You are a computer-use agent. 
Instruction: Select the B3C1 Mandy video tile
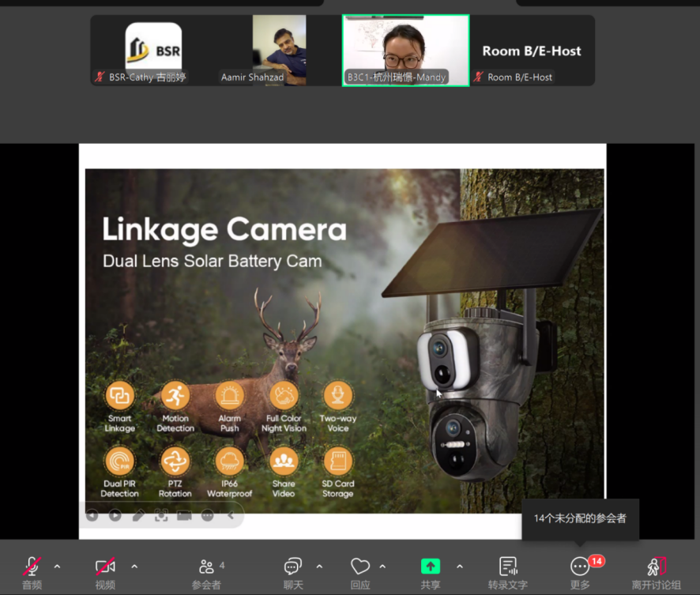[405, 51]
